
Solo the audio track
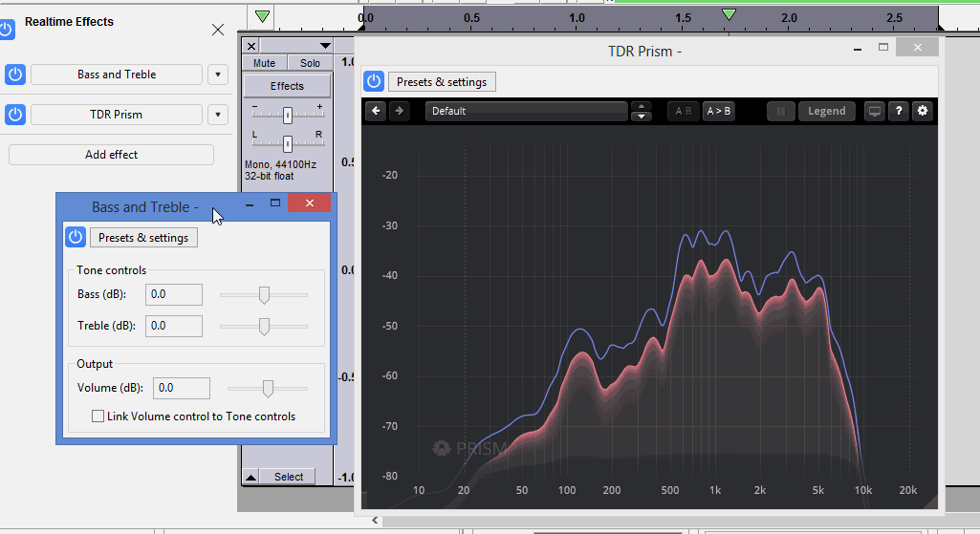pyautogui.click(x=310, y=62)
